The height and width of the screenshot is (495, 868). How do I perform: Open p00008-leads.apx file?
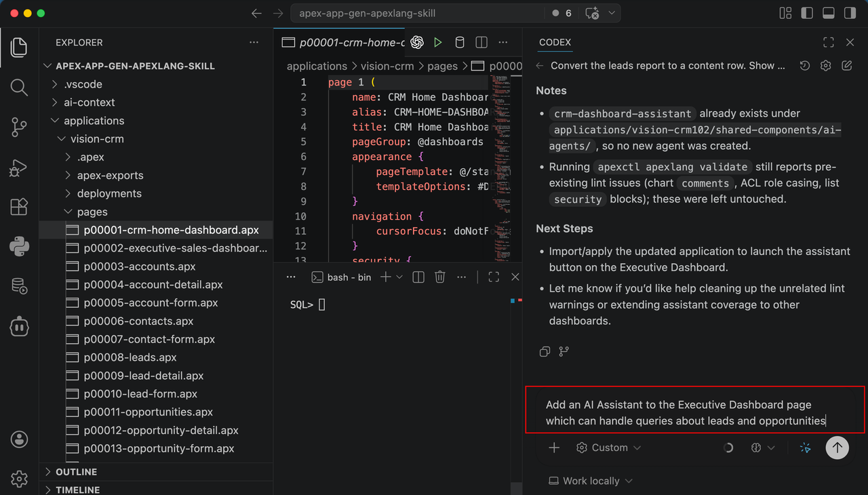click(x=156, y=357)
